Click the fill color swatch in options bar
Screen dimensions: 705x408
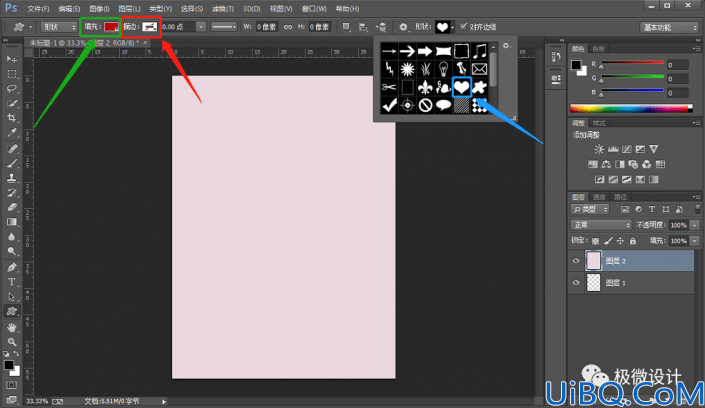click(111, 27)
